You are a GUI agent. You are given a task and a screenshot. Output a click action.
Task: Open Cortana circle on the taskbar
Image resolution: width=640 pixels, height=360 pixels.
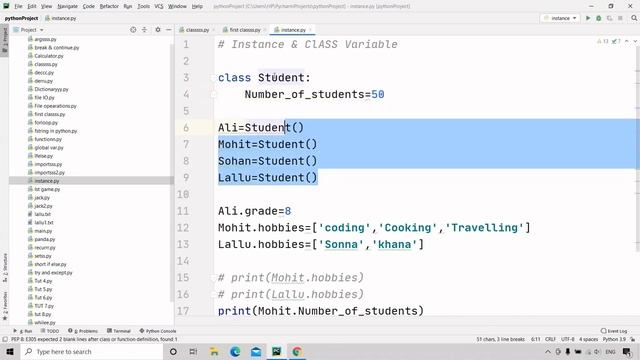[173, 352]
